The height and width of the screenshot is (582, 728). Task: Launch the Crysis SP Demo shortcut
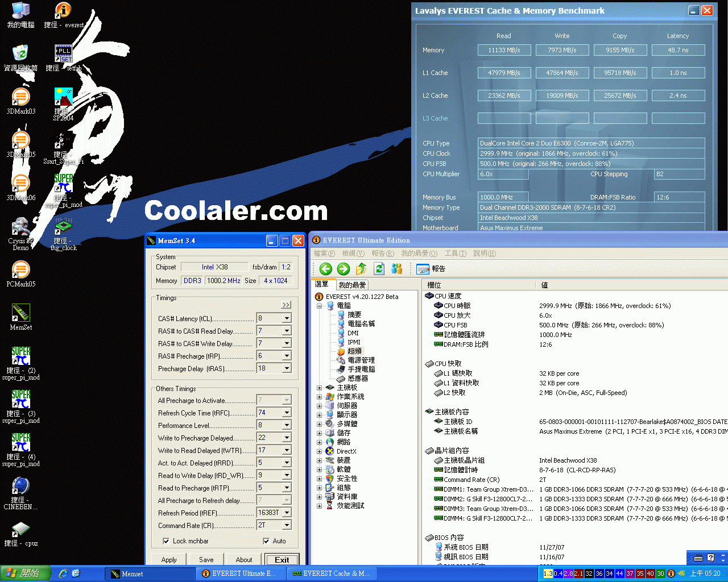(20, 234)
